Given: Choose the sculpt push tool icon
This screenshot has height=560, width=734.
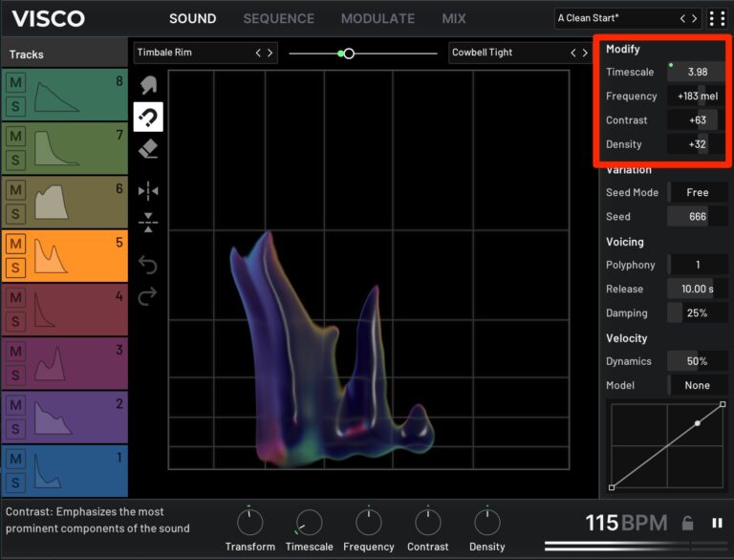Looking at the screenshot, I should click(x=148, y=85).
